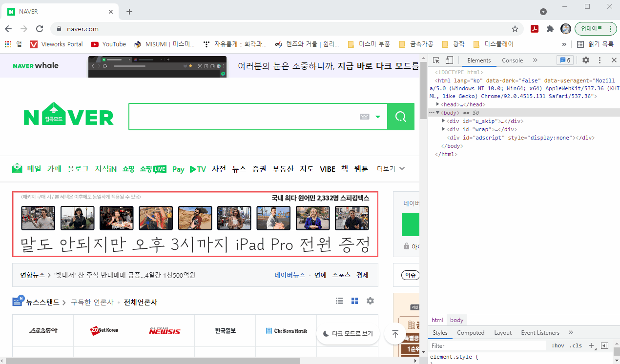
Task: Open the Event Listeners tab
Action: (540, 333)
